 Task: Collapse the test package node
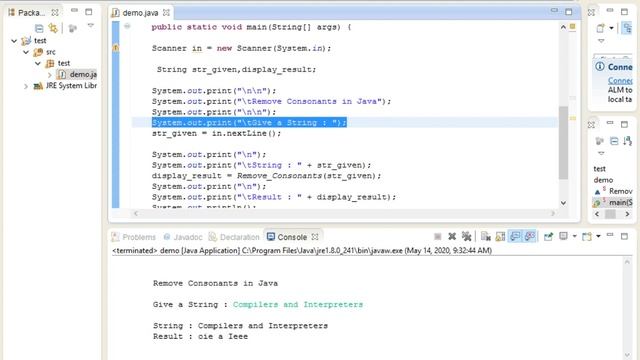pyautogui.click(x=38, y=63)
